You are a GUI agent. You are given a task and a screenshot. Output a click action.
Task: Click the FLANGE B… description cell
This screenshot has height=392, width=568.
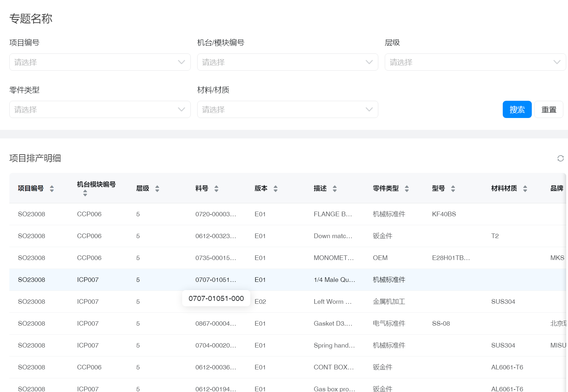(x=333, y=214)
